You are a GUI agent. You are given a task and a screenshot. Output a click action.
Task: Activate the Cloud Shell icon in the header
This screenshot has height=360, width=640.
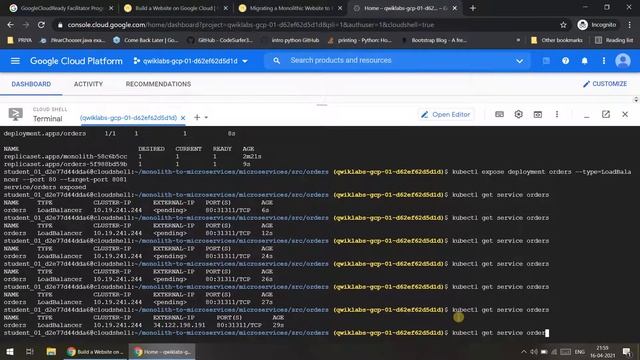coord(546,61)
